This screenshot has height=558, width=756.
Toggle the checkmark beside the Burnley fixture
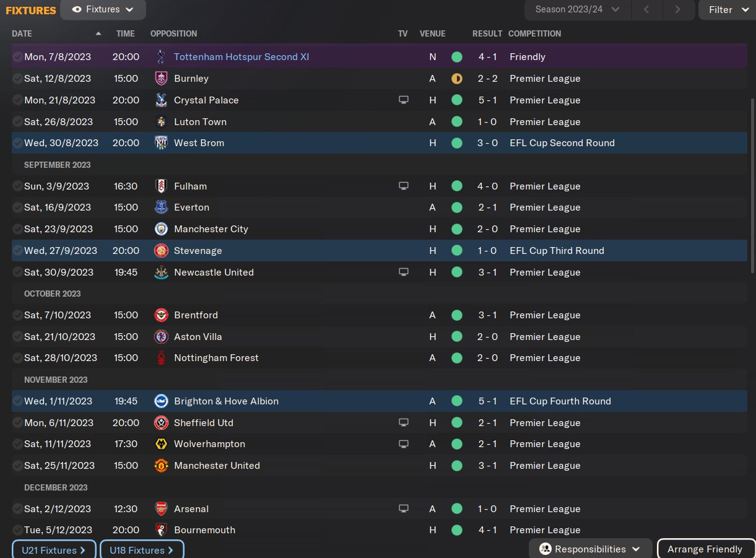pyautogui.click(x=17, y=79)
